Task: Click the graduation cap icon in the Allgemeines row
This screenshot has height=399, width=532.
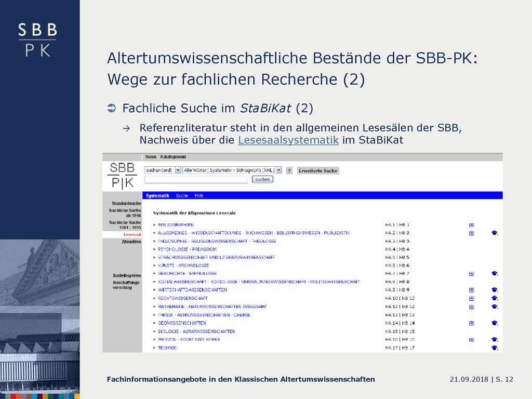Action: click(495, 233)
